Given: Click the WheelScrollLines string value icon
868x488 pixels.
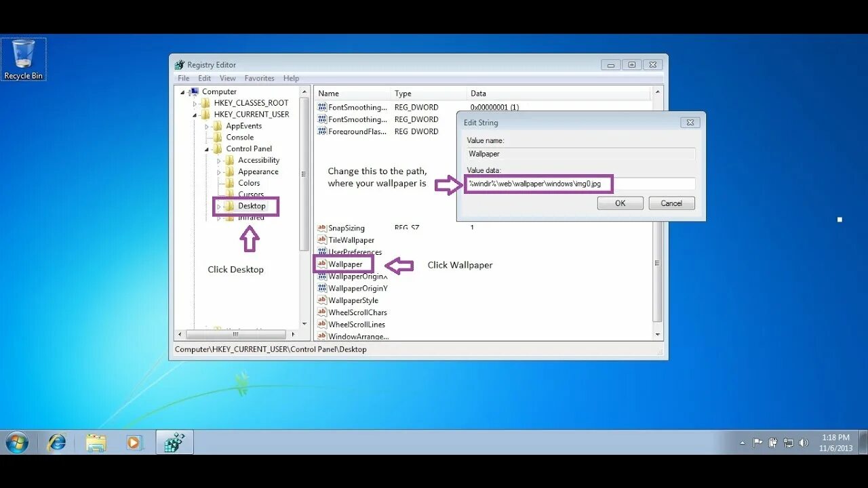Looking at the screenshot, I should [x=322, y=325].
